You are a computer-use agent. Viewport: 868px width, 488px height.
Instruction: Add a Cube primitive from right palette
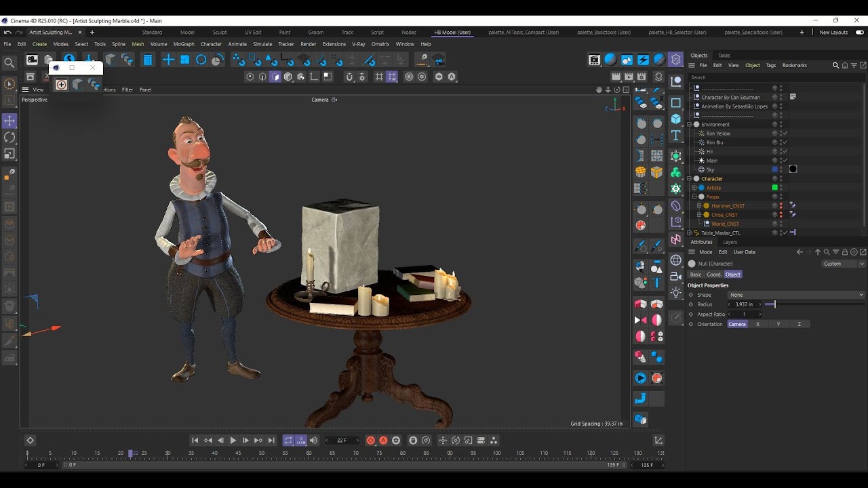tap(676, 119)
